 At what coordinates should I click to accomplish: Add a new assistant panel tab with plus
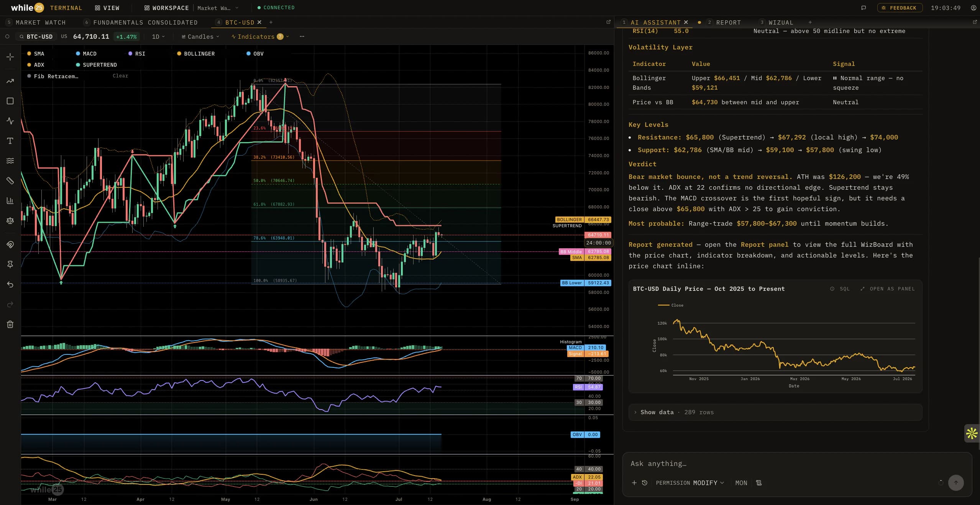(x=810, y=22)
